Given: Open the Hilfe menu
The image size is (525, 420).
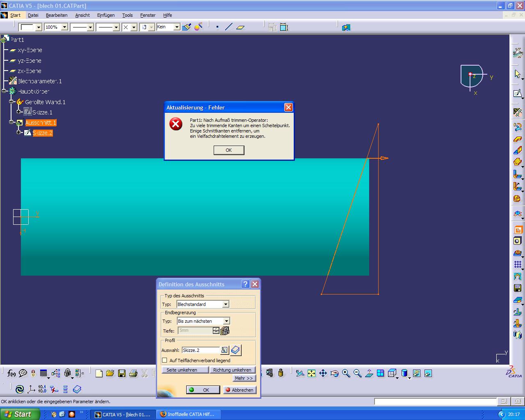Looking at the screenshot, I should tap(167, 15).
